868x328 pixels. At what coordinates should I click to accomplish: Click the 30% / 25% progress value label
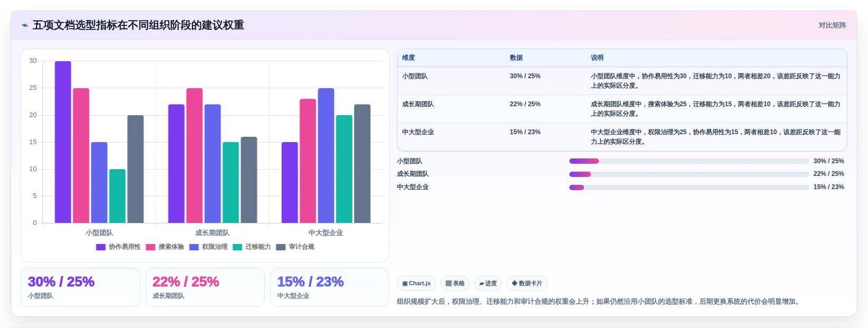coord(829,161)
